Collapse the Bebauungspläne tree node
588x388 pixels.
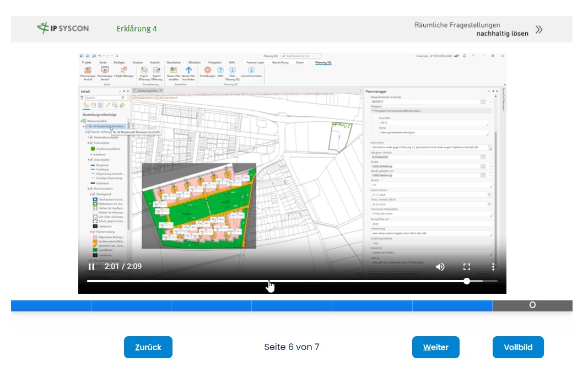81,121
